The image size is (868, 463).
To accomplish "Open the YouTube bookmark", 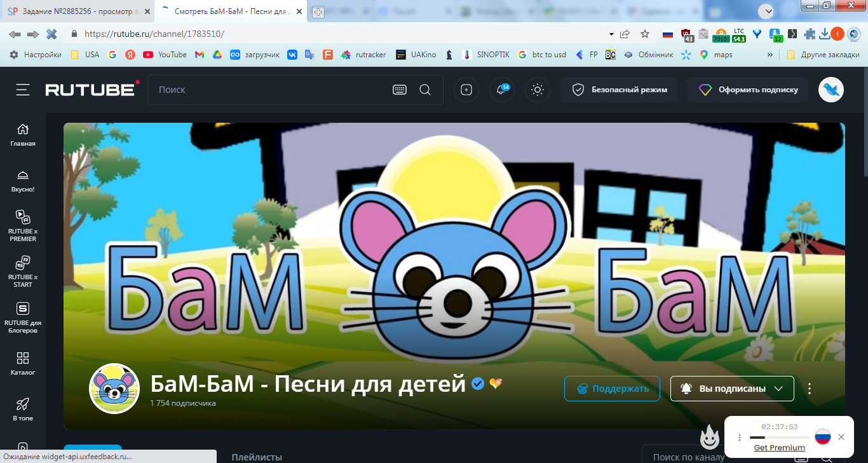I will tap(165, 55).
